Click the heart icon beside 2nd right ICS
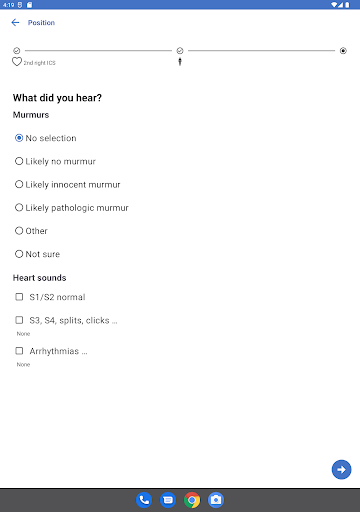This screenshot has width=360, height=512. pos(17,62)
